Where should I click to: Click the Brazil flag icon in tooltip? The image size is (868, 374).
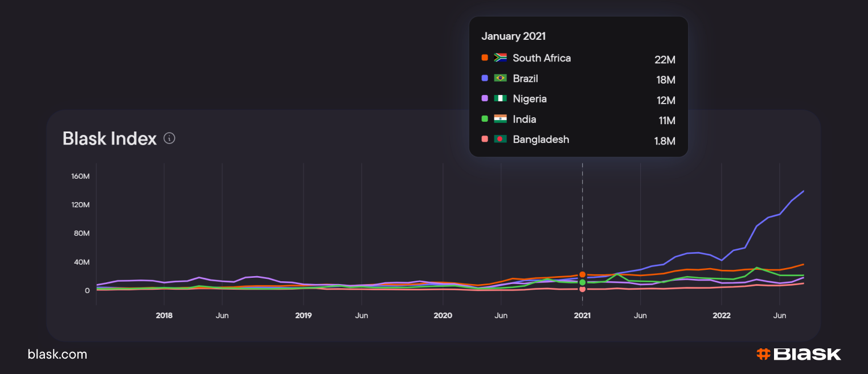coord(501,78)
